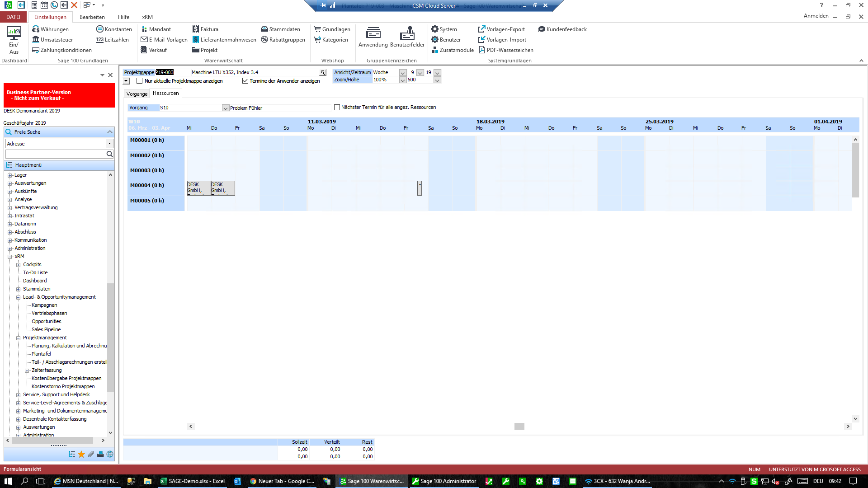This screenshot has height=488, width=868.
Task: Toggle Termine der Anwender anzeigen
Action: click(x=245, y=81)
